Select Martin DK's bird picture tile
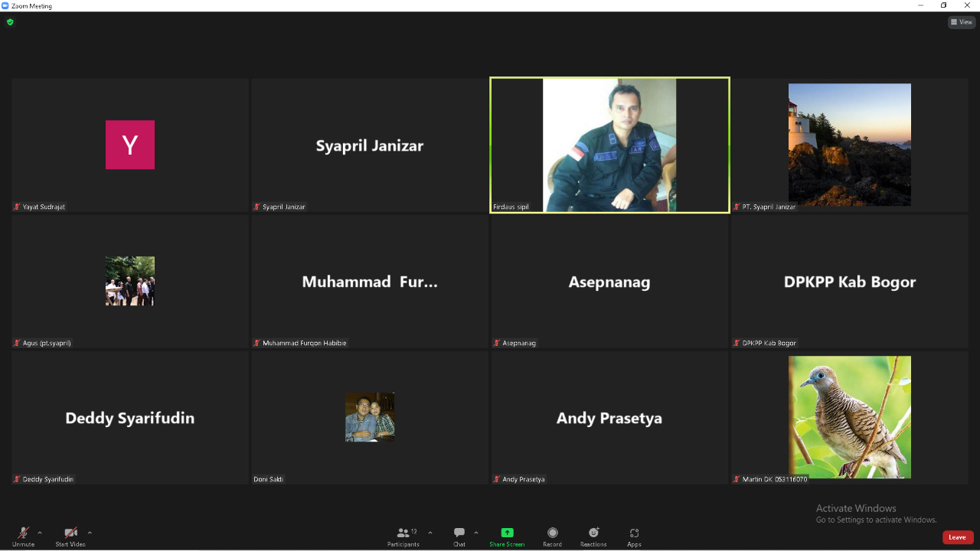The height and width of the screenshot is (551, 980). coord(850,417)
